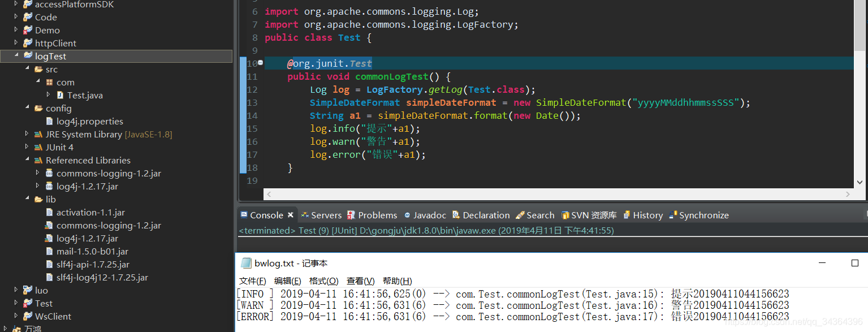Click the JRE System Library icon
The image size is (868, 332).
pyautogui.click(x=38, y=134)
